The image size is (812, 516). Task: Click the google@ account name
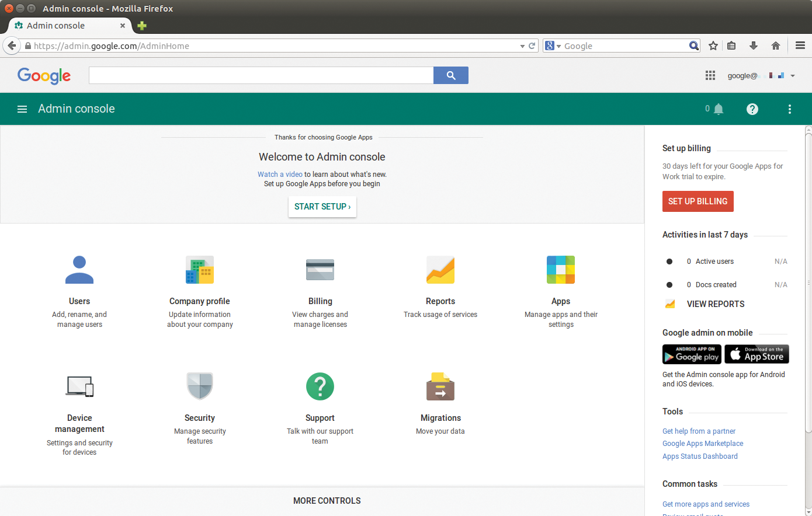[x=742, y=76]
